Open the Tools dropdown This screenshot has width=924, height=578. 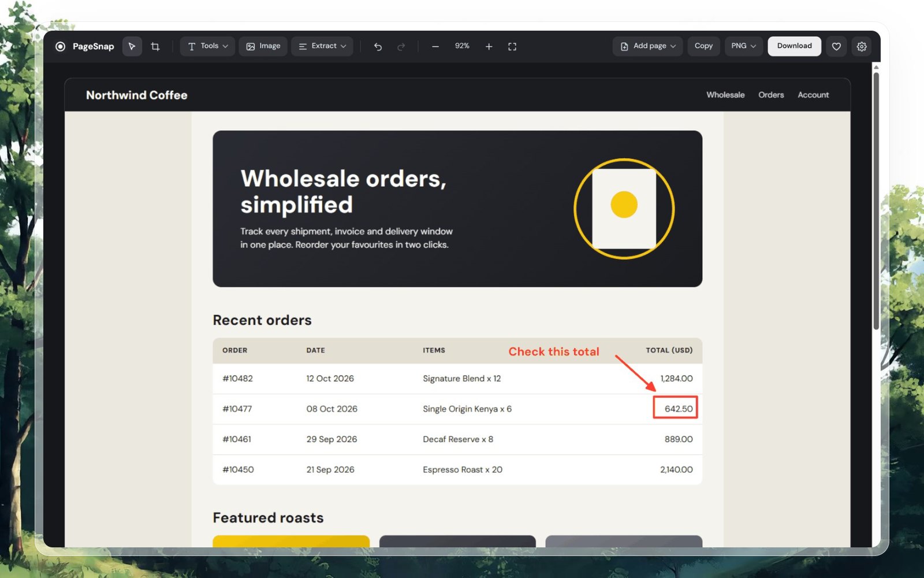(207, 46)
